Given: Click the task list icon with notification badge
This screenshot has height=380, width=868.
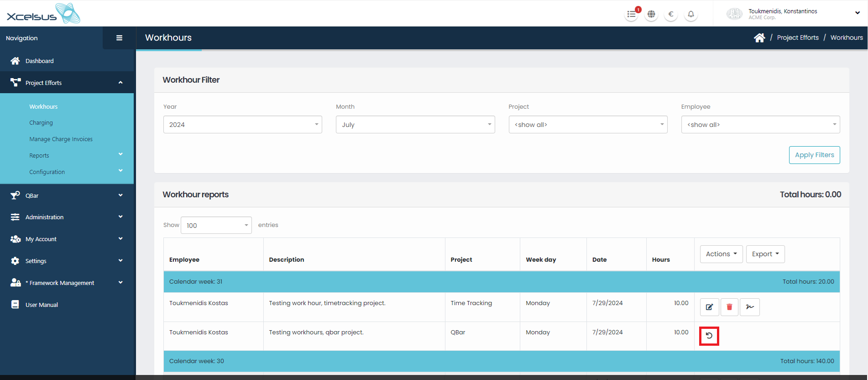Looking at the screenshot, I should click(x=632, y=14).
